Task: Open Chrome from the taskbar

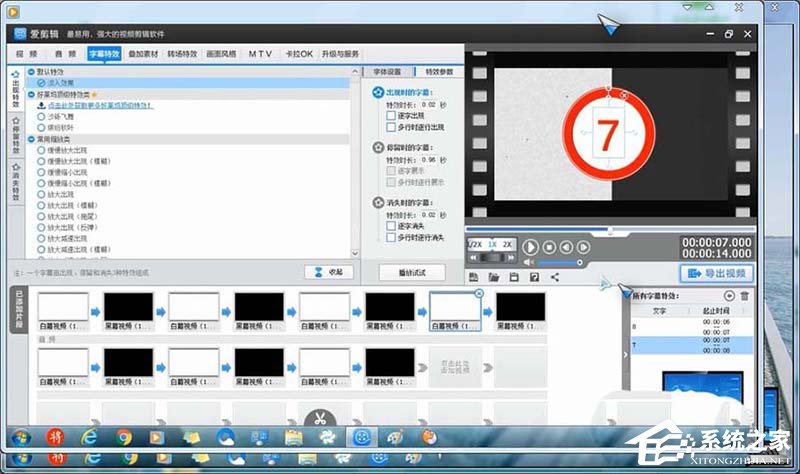Action: click(x=124, y=438)
